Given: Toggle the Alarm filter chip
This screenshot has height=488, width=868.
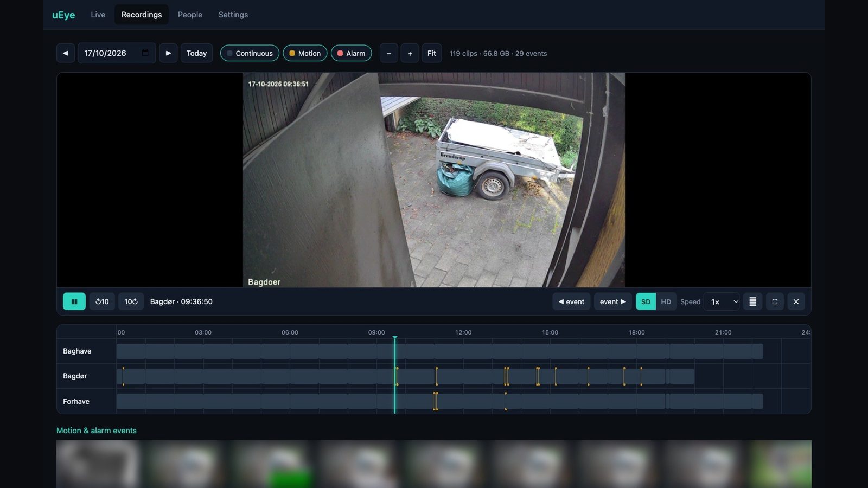Looking at the screenshot, I should (351, 53).
